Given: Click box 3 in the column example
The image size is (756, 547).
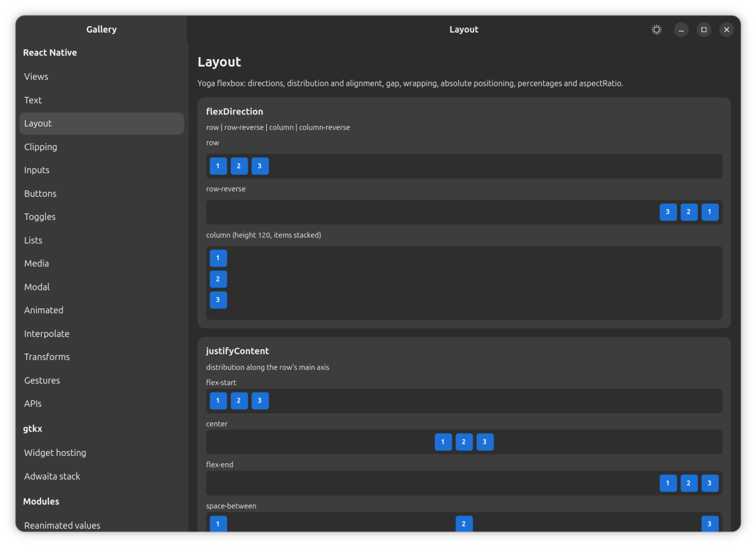Looking at the screenshot, I should pyautogui.click(x=218, y=300).
